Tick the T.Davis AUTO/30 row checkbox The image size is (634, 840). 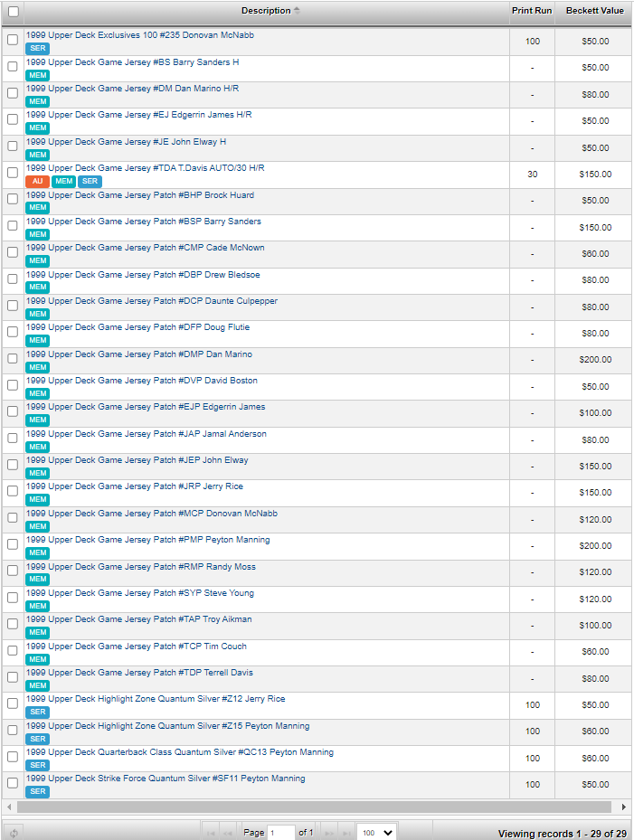pos(13,173)
